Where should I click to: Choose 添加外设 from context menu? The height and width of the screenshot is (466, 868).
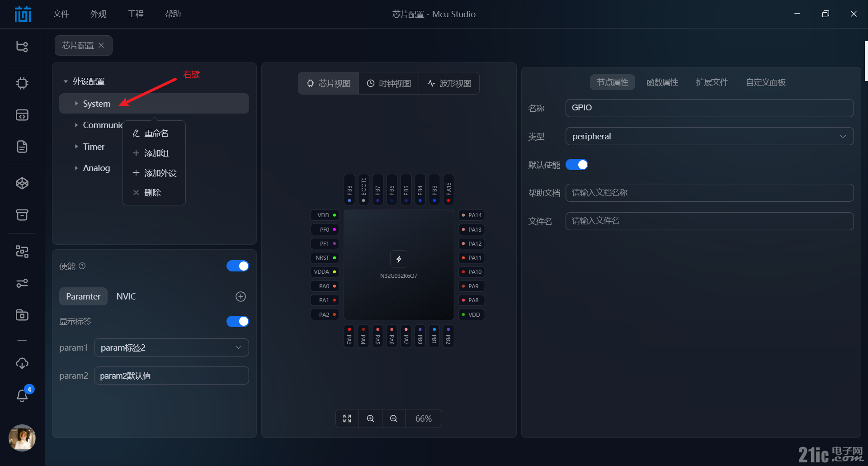tap(154, 173)
